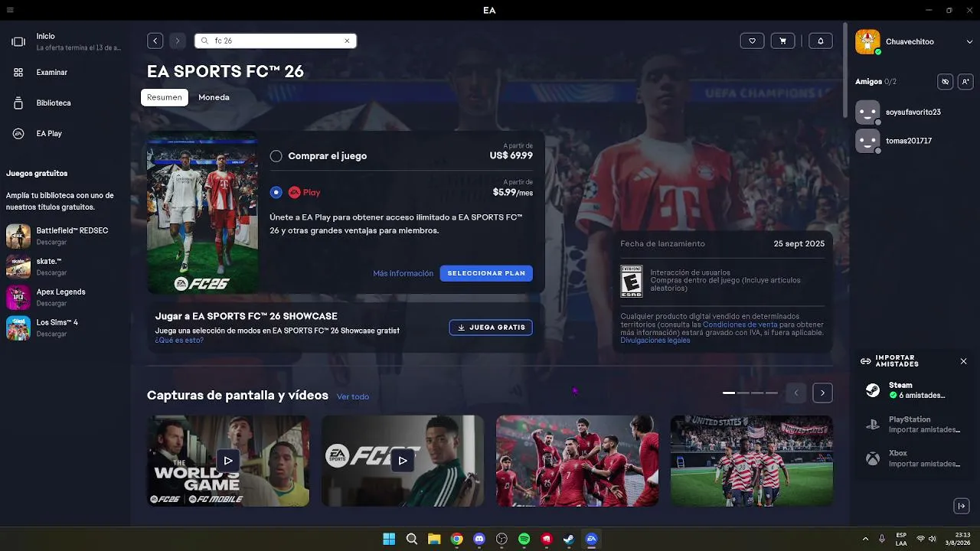This screenshot has width=980, height=551.
Task: Open OBS Studio from the taskbar
Action: 501,539
